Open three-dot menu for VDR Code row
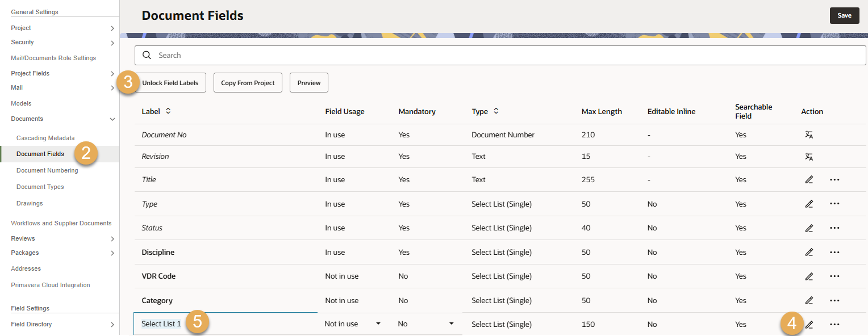Viewport: 868px width, 336px height. click(834, 276)
